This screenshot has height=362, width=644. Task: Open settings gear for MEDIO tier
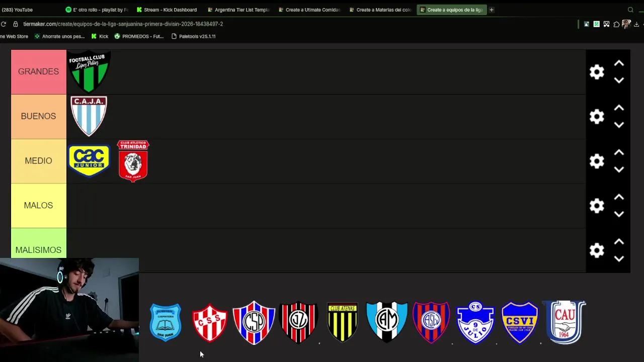[x=597, y=161]
